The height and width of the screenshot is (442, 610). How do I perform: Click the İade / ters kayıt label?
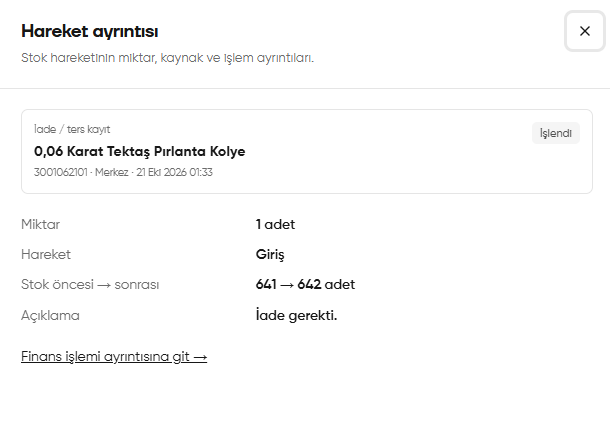[x=72, y=129]
